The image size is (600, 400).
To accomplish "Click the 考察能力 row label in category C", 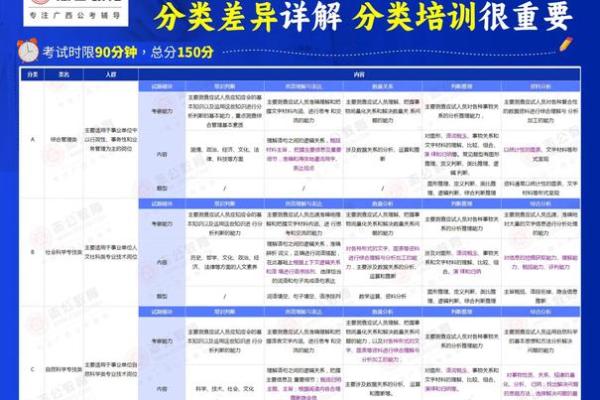I will click(162, 341).
